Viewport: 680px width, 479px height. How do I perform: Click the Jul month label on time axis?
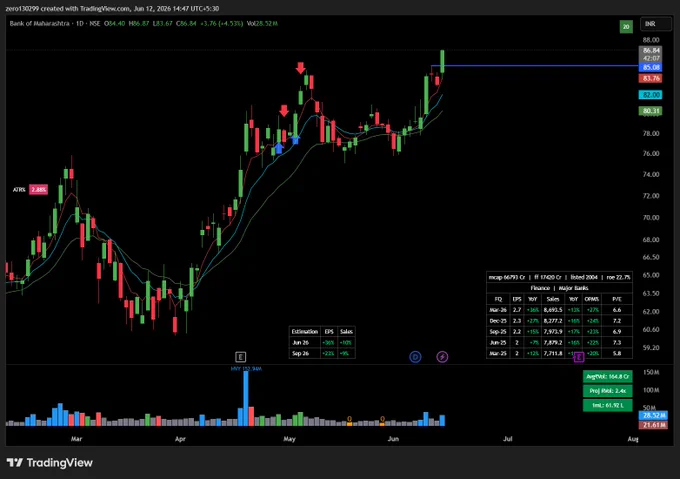pos(507,439)
